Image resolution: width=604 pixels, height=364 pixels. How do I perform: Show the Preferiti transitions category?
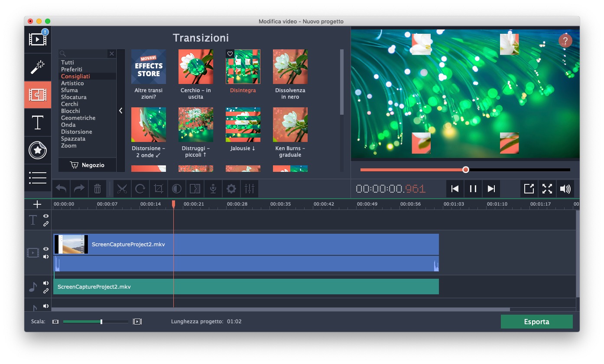tap(71, 69)
